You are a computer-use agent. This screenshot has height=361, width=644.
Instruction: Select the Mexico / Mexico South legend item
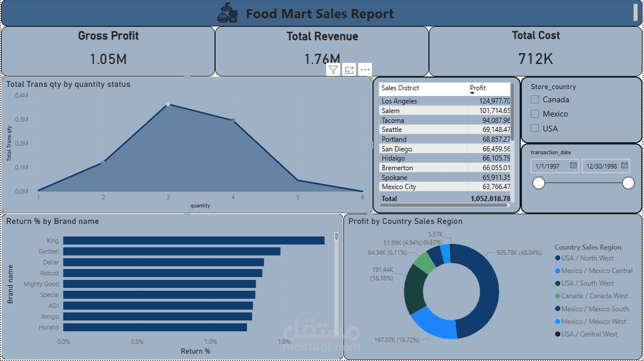592,309
